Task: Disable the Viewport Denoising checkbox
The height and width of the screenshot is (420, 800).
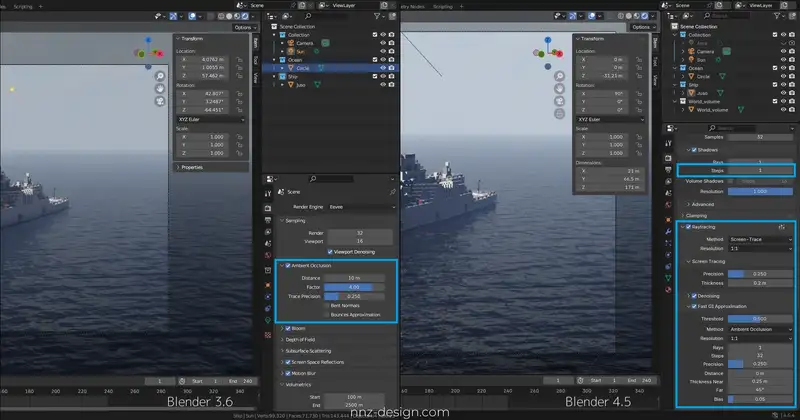Action: 331,251
